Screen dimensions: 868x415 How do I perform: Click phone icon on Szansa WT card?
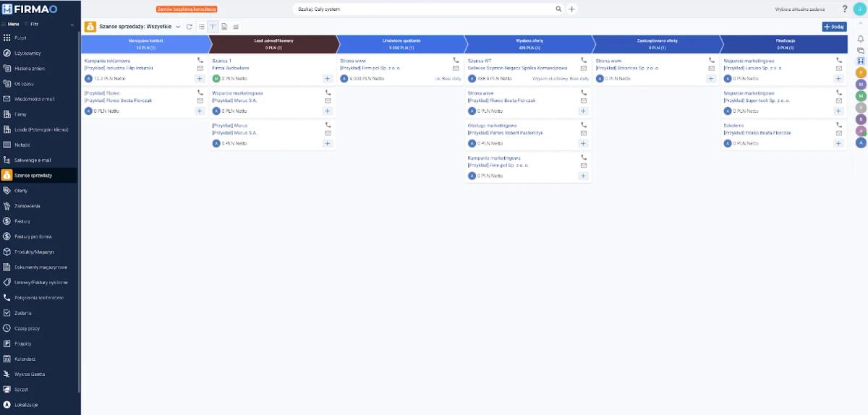click(584, 61)
